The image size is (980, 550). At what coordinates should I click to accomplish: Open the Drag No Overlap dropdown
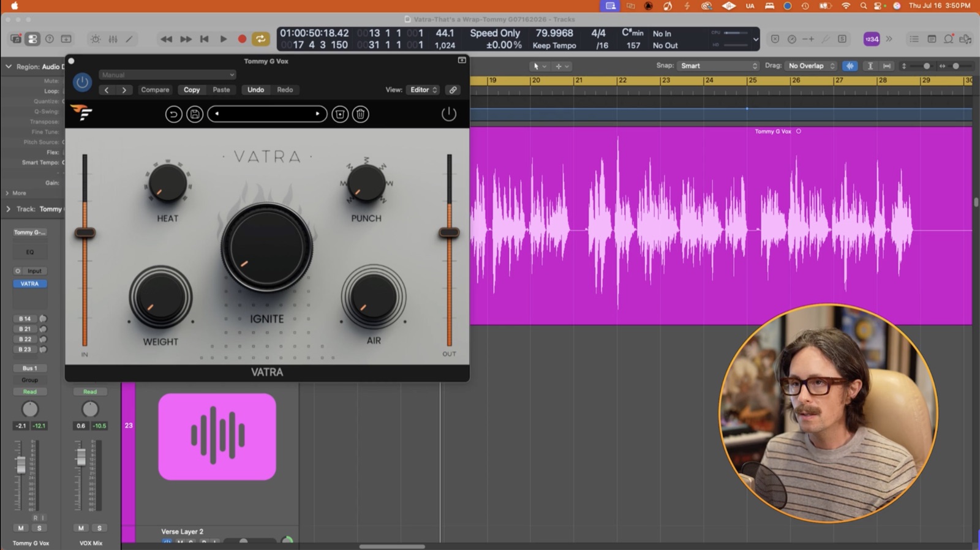click(x=811, y=66)
